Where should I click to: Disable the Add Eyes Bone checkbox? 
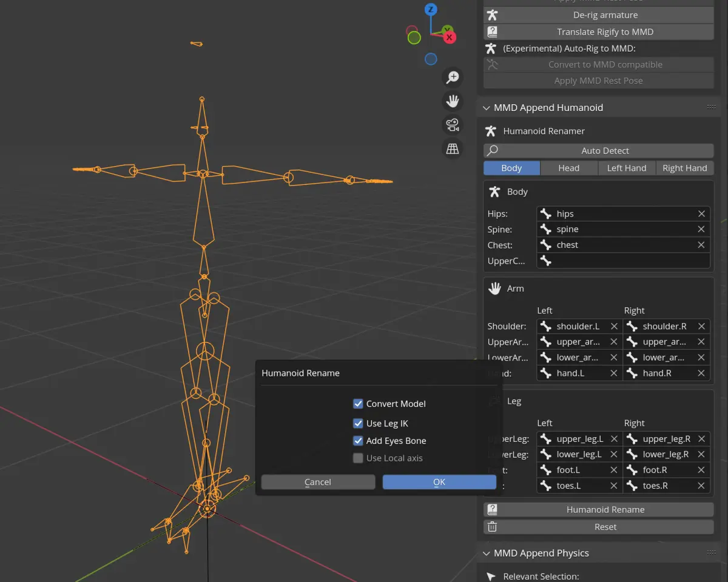(358, 441)
